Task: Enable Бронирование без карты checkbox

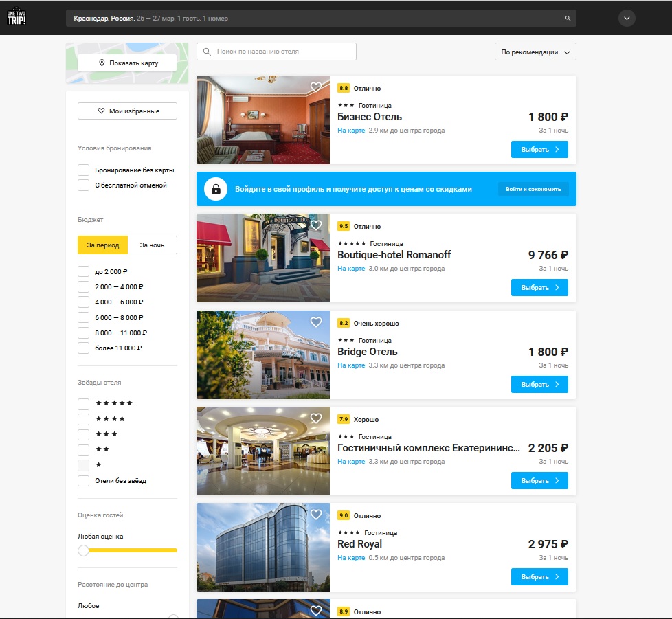Action: pyautogui.click(x=84, y=170)
